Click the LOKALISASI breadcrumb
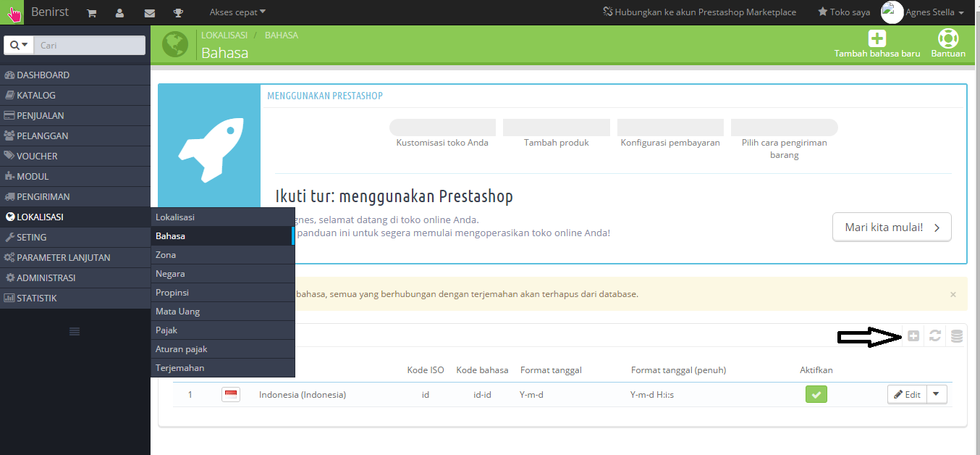Image resolution: width=980 pixels, height=455 pixels. click(224, 35)
